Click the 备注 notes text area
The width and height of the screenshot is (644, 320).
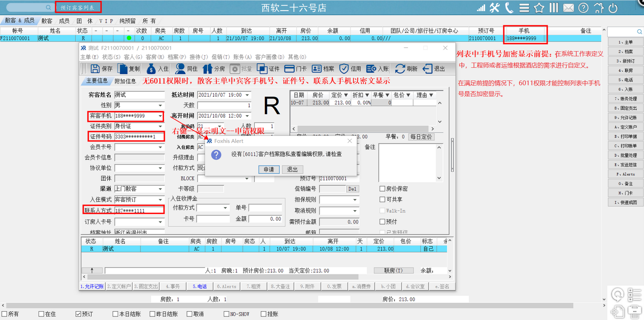(x=408, y=162)
